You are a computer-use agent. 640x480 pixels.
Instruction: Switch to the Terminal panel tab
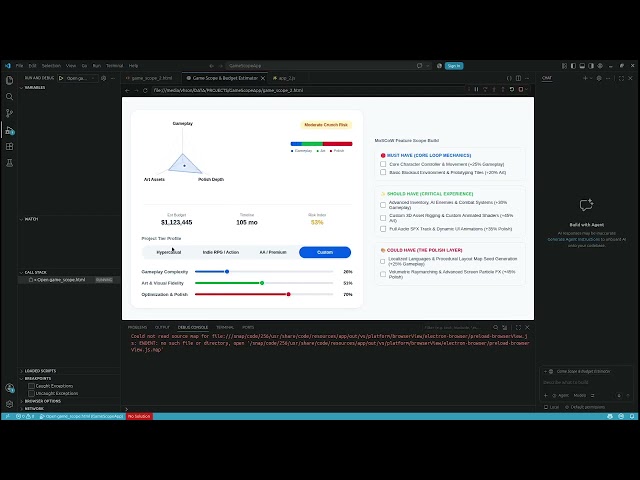[x=224, y=327]
